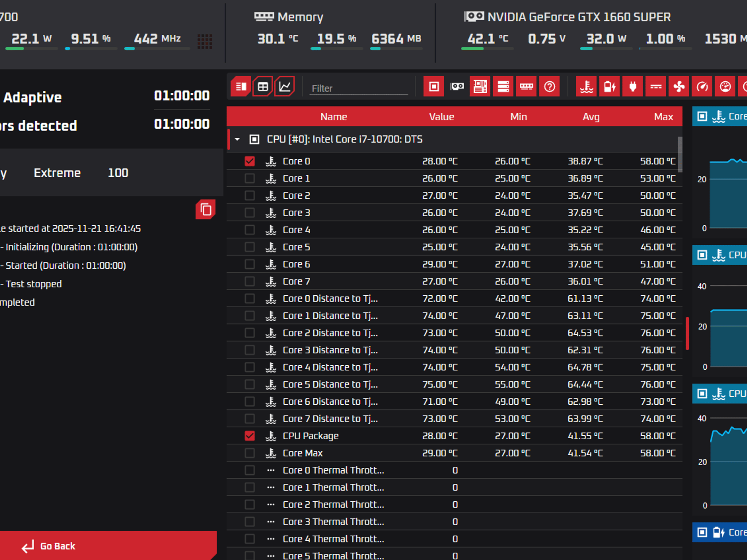Viewport: 747px width, 560px height.
Task: Click in the Filter text field
Action: pyautogui.click(x=359, y=88)
